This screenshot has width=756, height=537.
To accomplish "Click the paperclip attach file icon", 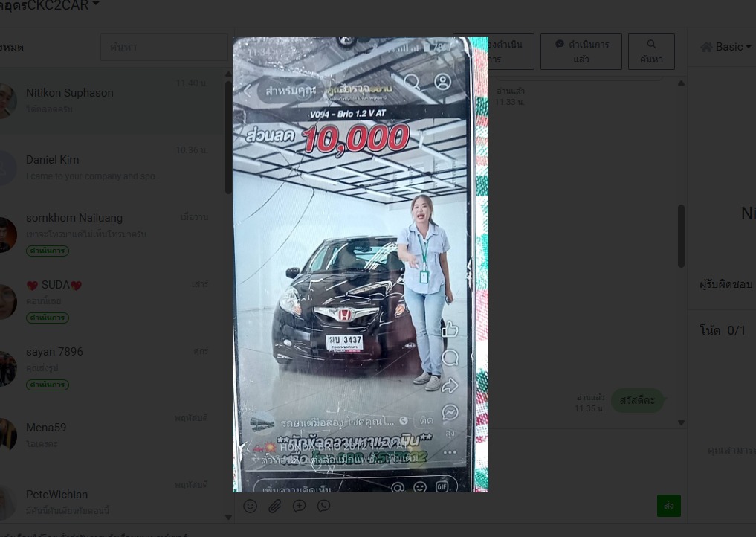I will [x=275, y=506].
